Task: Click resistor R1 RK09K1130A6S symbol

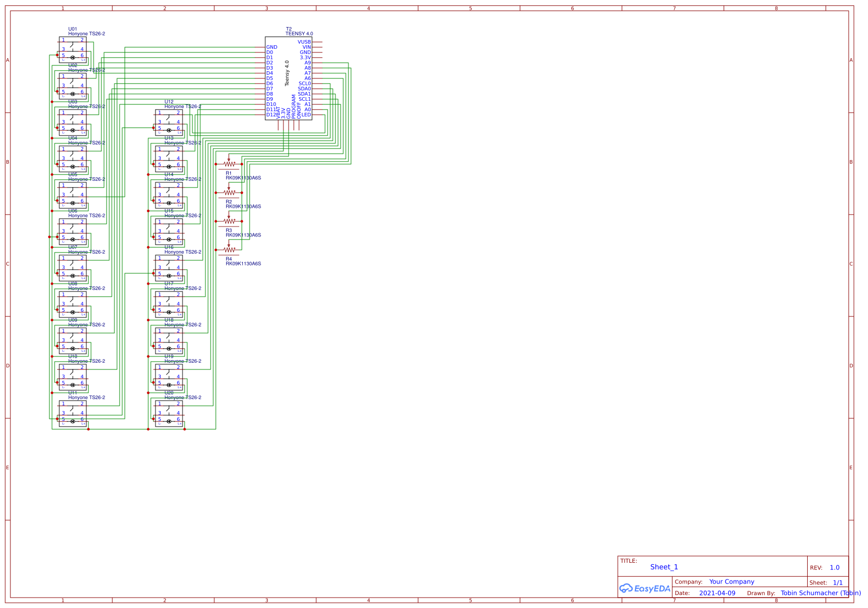Action: [230, 164]
